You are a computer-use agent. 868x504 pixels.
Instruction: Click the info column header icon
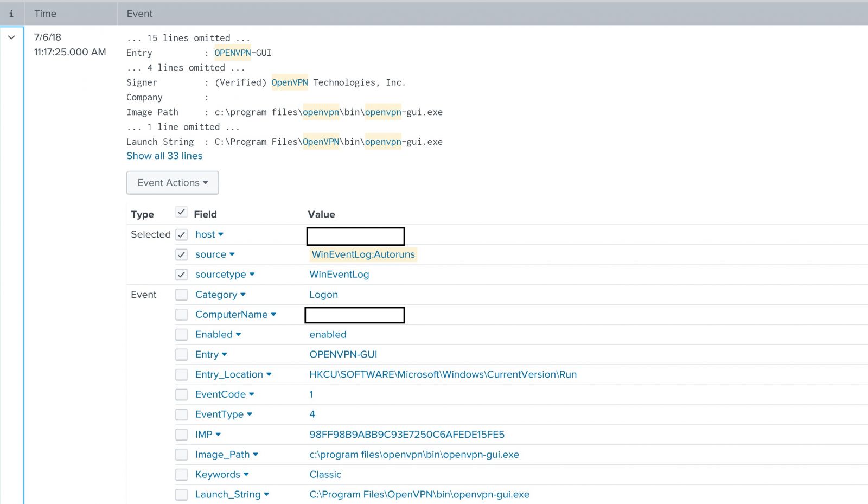point(11,14)
